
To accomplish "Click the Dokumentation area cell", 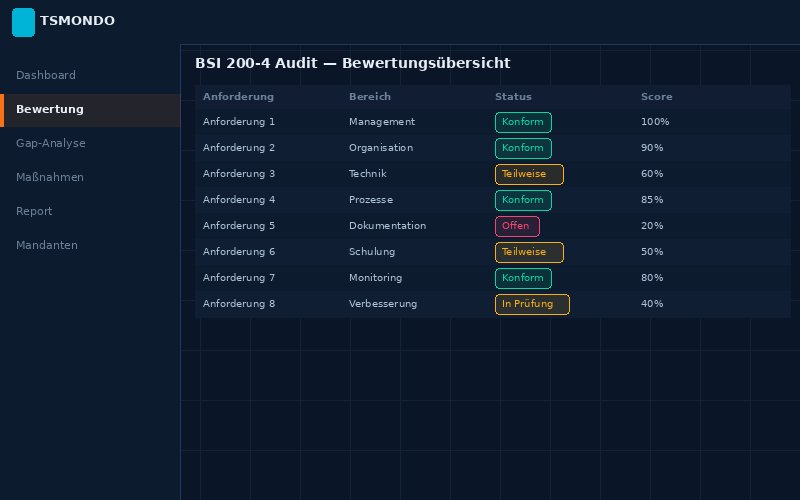I will [x=387, y=226].
